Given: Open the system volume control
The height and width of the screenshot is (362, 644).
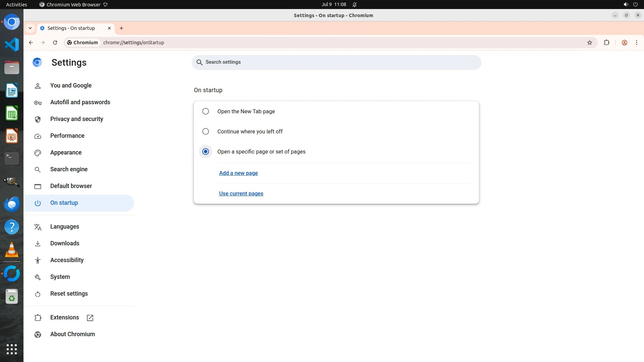Looking at the screenshot, I should pyautogui.click(x=626, y=4).
